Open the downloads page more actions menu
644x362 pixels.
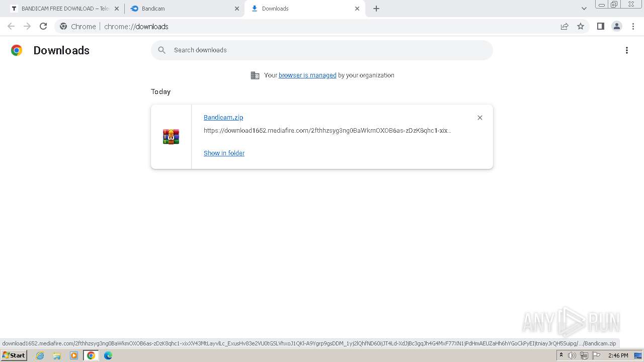[627, 50]
